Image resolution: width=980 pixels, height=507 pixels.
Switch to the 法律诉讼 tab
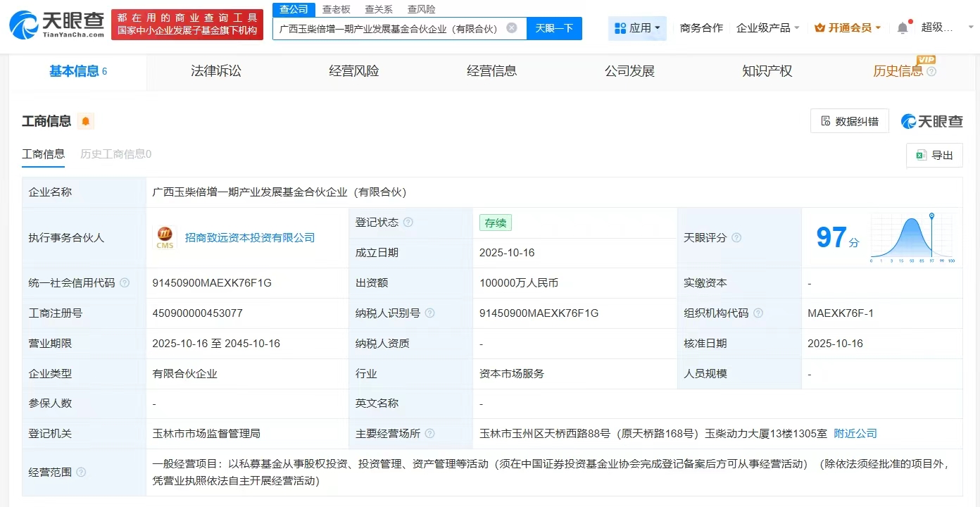coord(216,71)
